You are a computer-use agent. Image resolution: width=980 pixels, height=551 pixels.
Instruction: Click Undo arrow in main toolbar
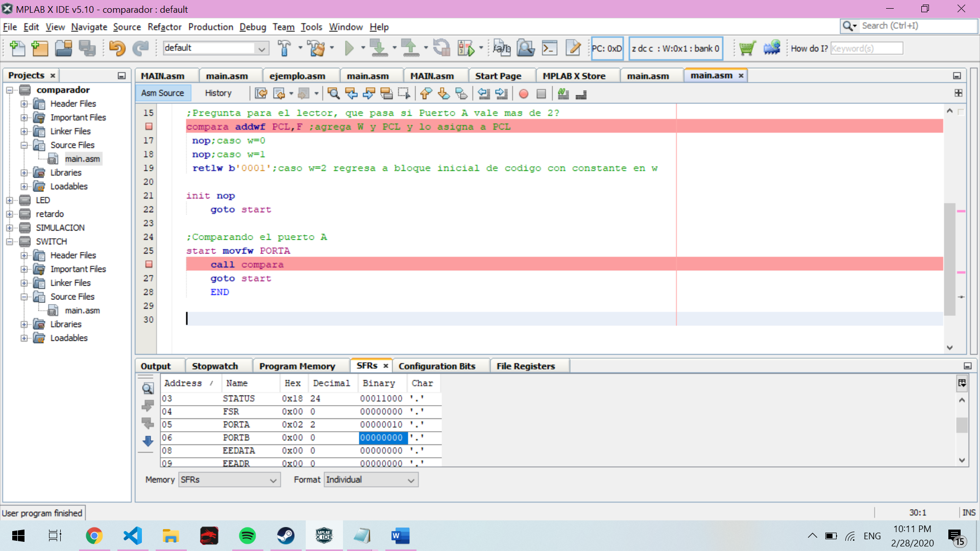click(117, 48)
